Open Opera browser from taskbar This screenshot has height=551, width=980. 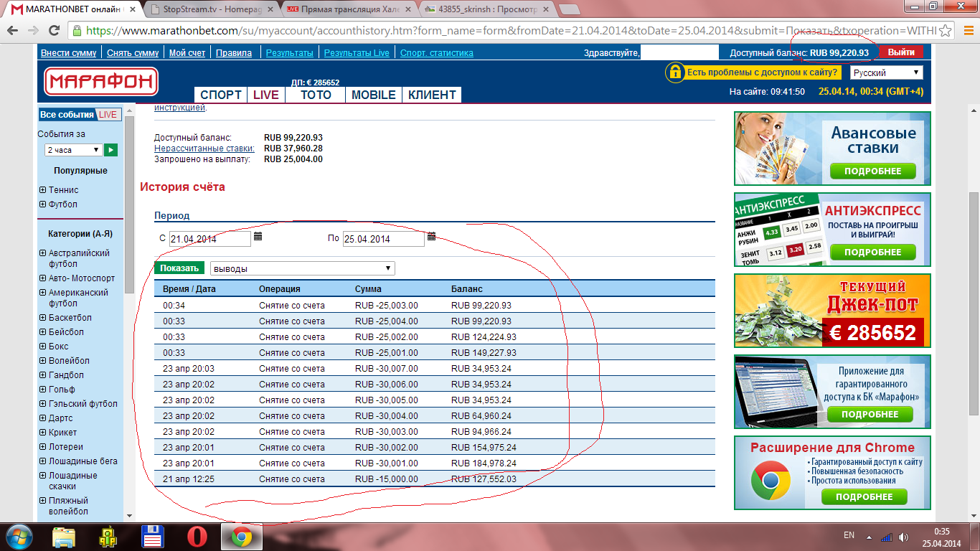(x=197, y=537)
